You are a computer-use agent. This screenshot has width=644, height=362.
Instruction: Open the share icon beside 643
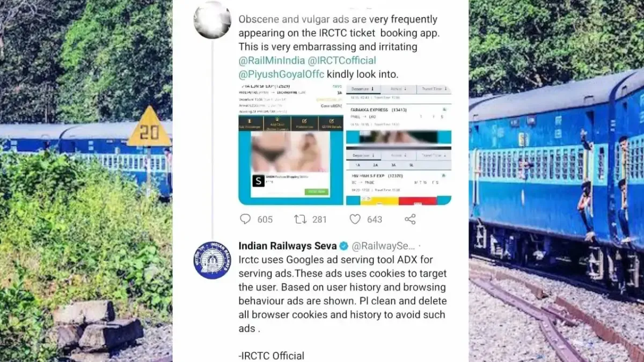pos(410,219)
